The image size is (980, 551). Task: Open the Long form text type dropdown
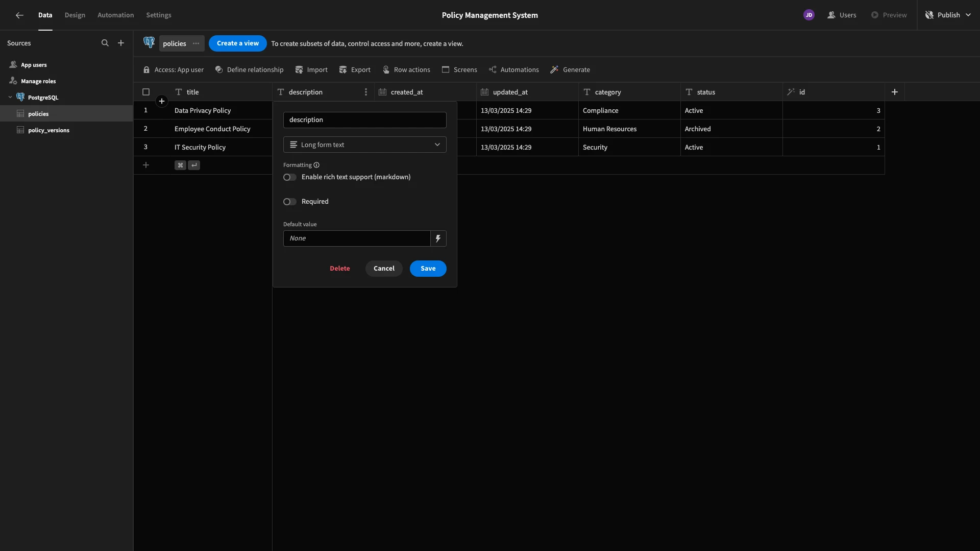pos(365,145)
